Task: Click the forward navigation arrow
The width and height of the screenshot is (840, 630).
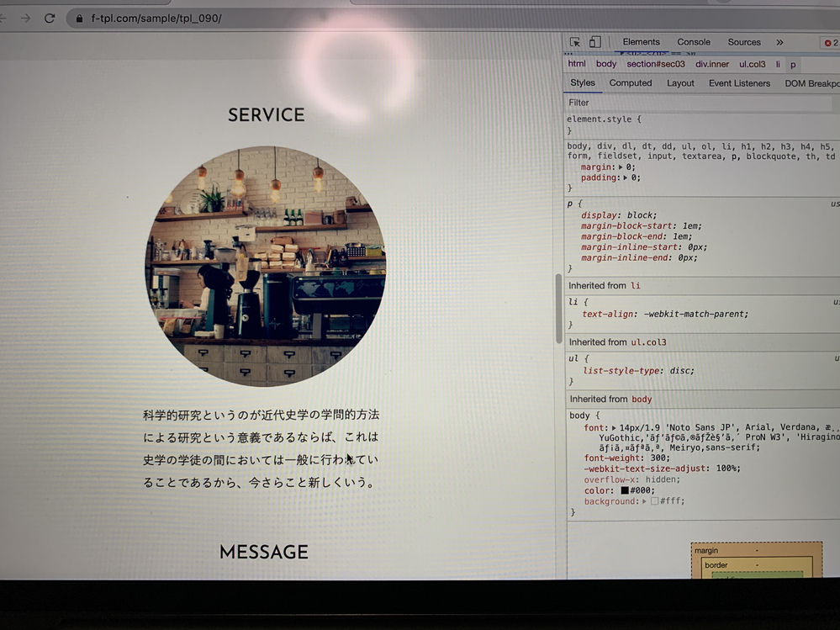Action: coord(25,18)
